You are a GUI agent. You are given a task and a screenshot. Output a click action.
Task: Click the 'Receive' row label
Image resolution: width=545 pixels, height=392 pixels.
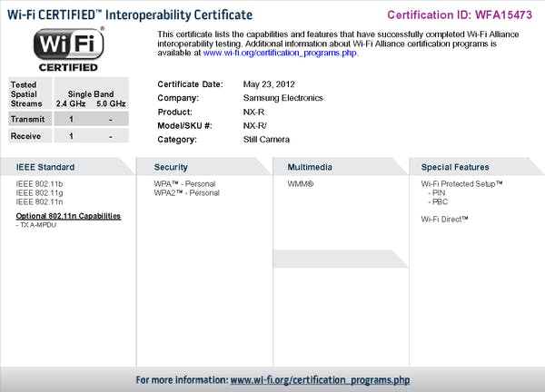tap(25, 136)
